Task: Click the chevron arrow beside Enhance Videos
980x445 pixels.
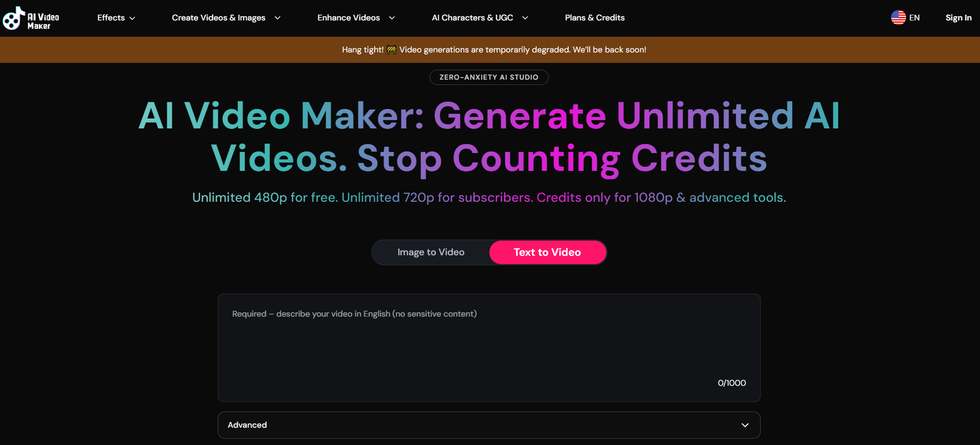Action: pos(392,18)
